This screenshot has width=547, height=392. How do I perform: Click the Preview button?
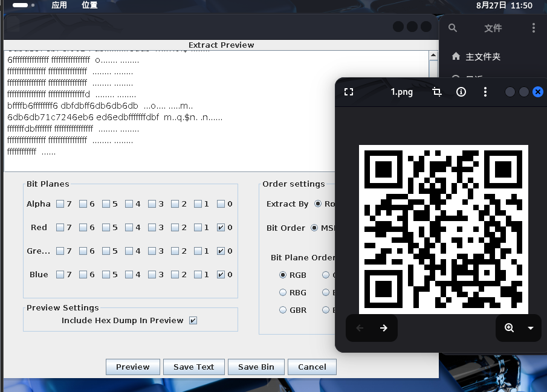pyautogui.click(x=132, y=367)
